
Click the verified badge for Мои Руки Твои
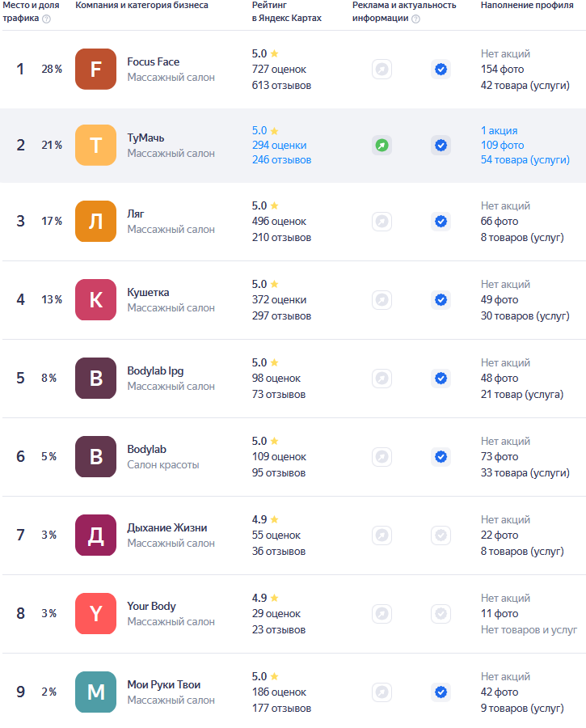click(441, 692)
